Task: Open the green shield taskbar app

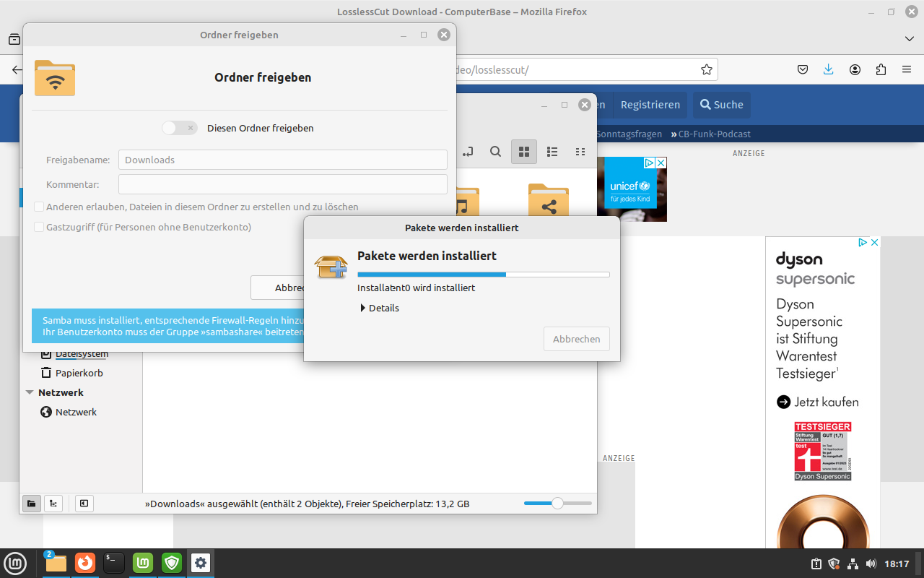Action: (x=172, y=563)
